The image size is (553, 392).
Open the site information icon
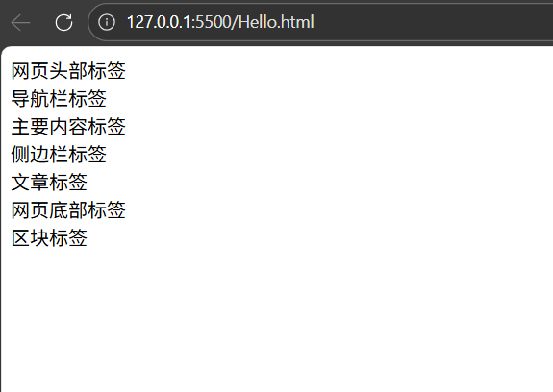(107, 22)
